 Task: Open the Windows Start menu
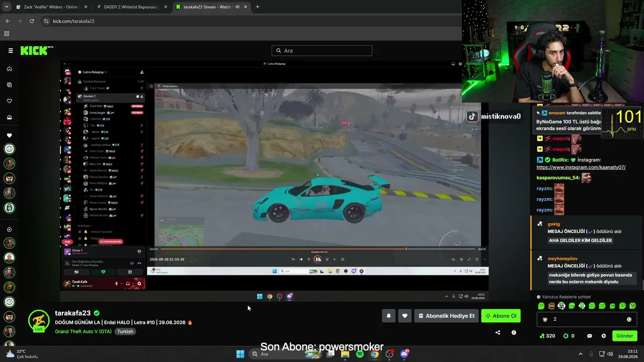click(x=240, y=354)
